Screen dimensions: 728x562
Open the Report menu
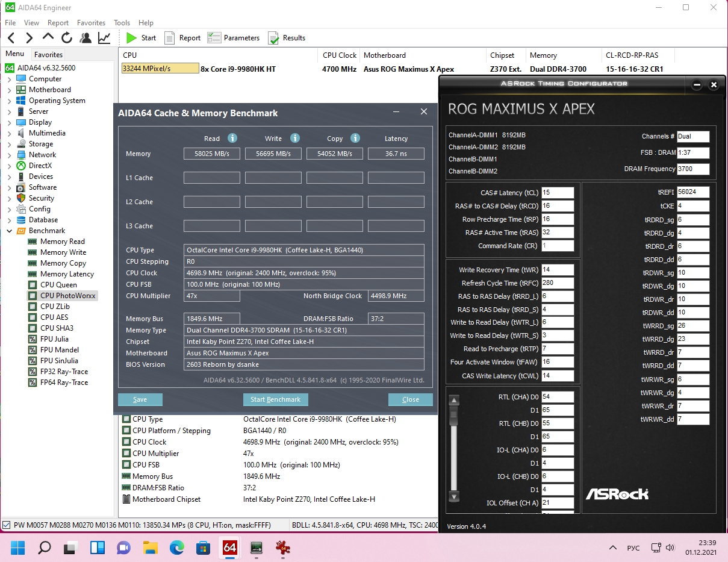[58, 23]
